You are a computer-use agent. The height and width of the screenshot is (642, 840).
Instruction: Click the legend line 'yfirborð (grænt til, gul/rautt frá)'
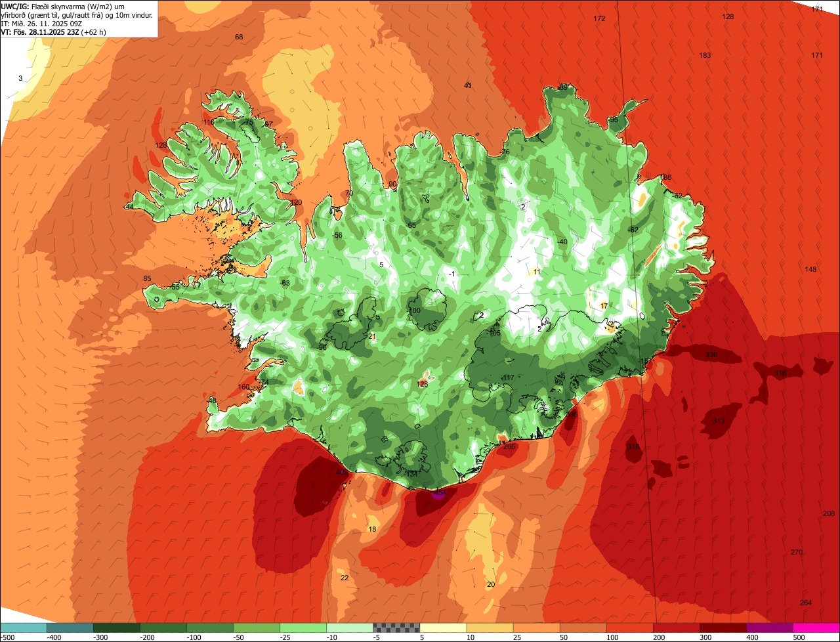[53, 15]
